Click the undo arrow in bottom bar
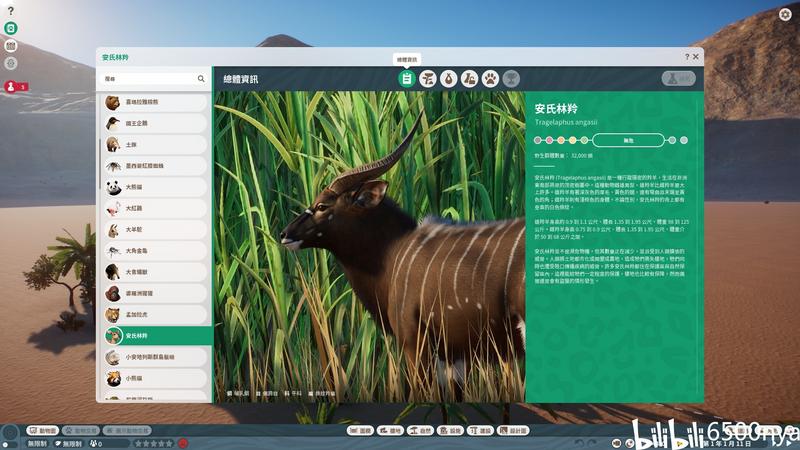This screenshot has height=450, width=800. (580, 443)
